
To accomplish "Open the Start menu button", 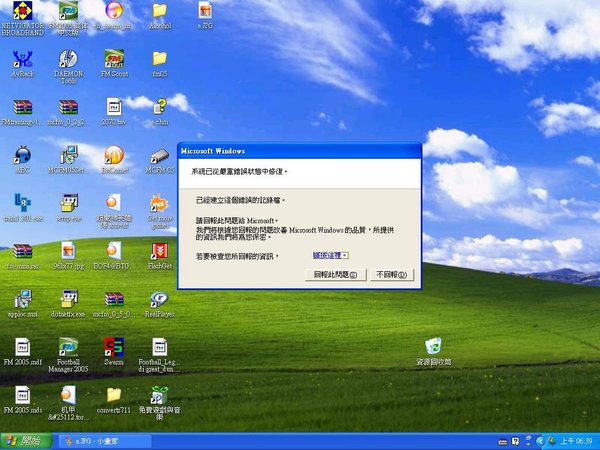I will (x=26, y=441).
